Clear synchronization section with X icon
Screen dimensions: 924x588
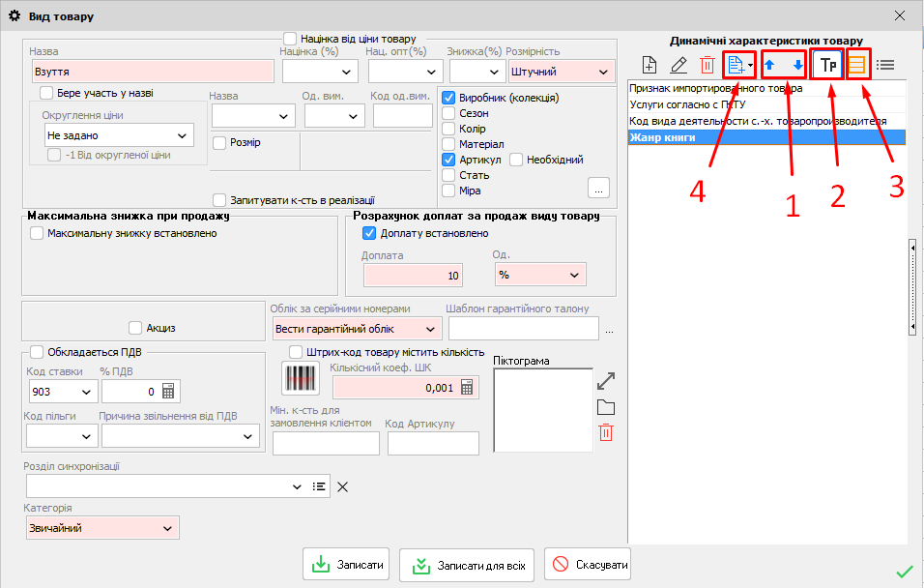[x=342, y=486]
